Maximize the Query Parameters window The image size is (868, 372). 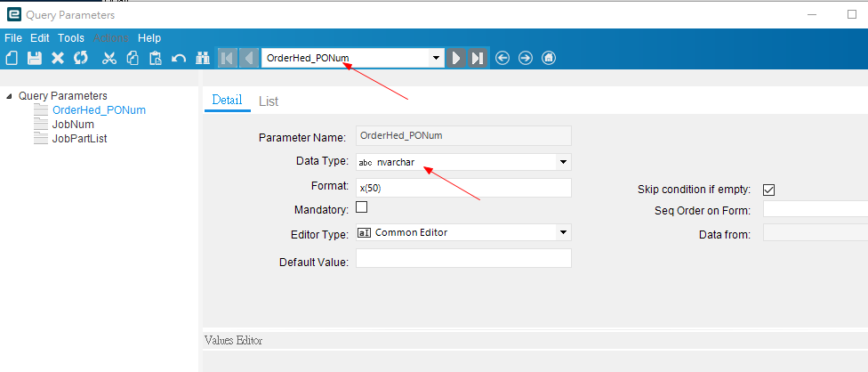click(852, 15)
